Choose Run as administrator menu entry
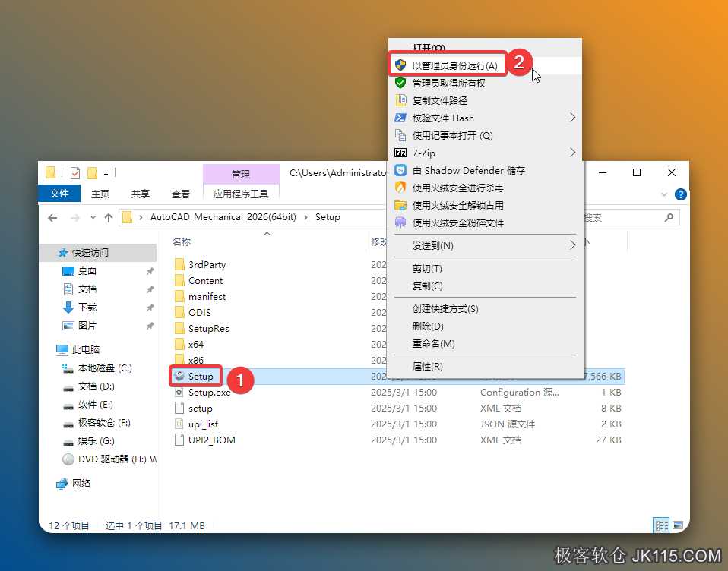 click(x=485, y=65)
